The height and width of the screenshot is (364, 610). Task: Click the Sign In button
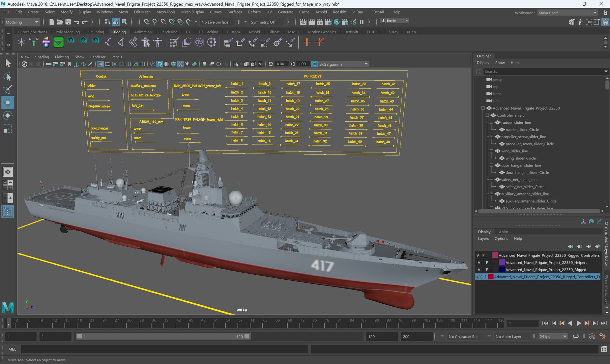tap(395, 21)
